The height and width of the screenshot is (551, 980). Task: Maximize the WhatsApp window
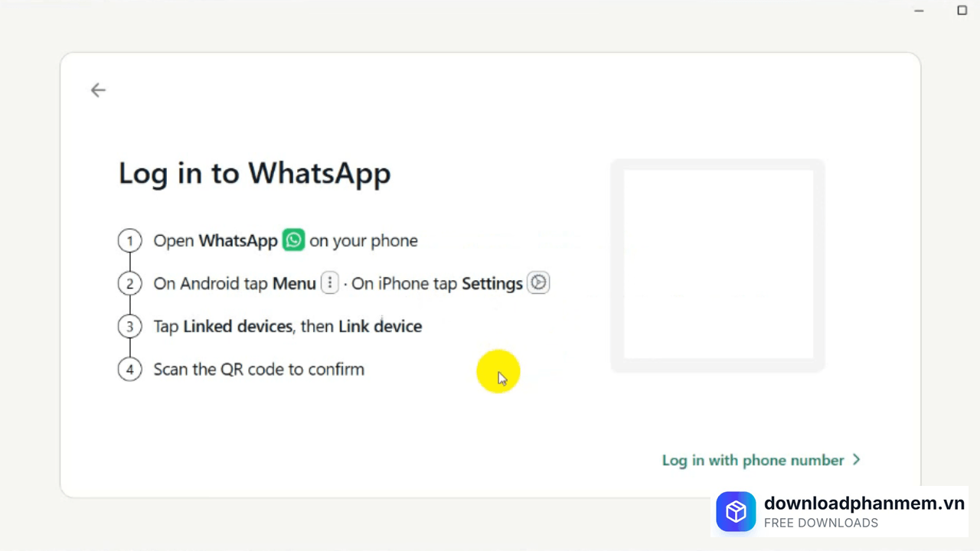pos(962,11)
